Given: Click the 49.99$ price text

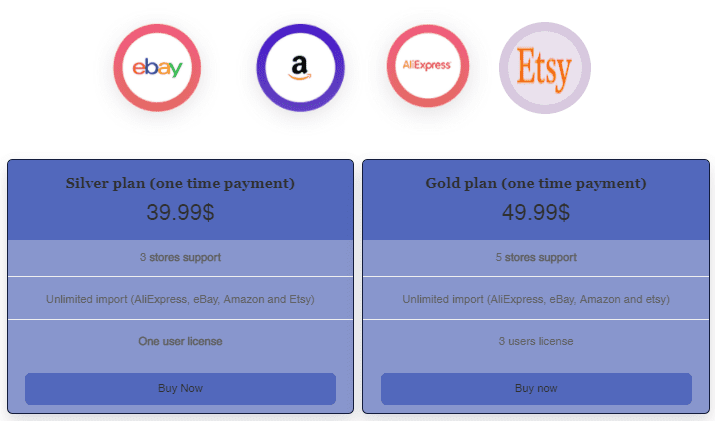Looking at the screenshot, I should (536, 212).
